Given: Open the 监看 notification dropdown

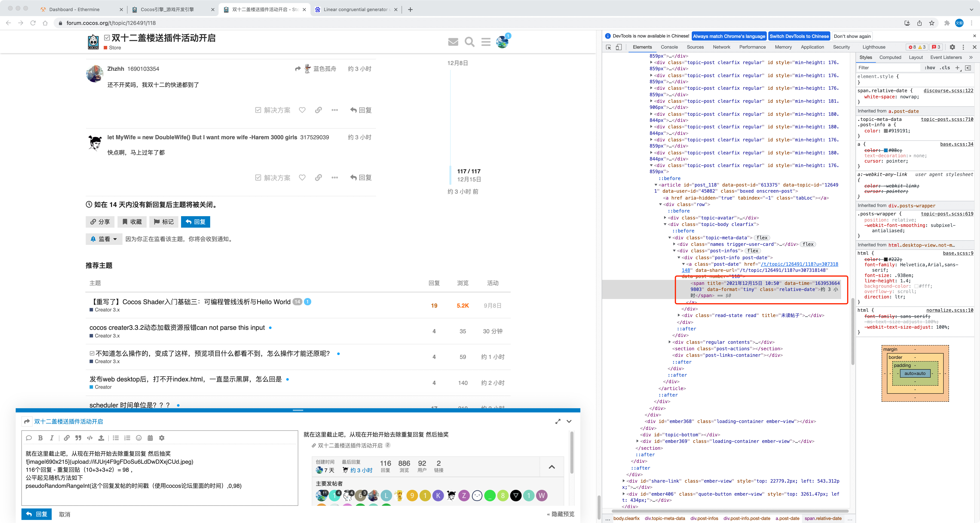Looking at the screenshot, I should 104,239.
